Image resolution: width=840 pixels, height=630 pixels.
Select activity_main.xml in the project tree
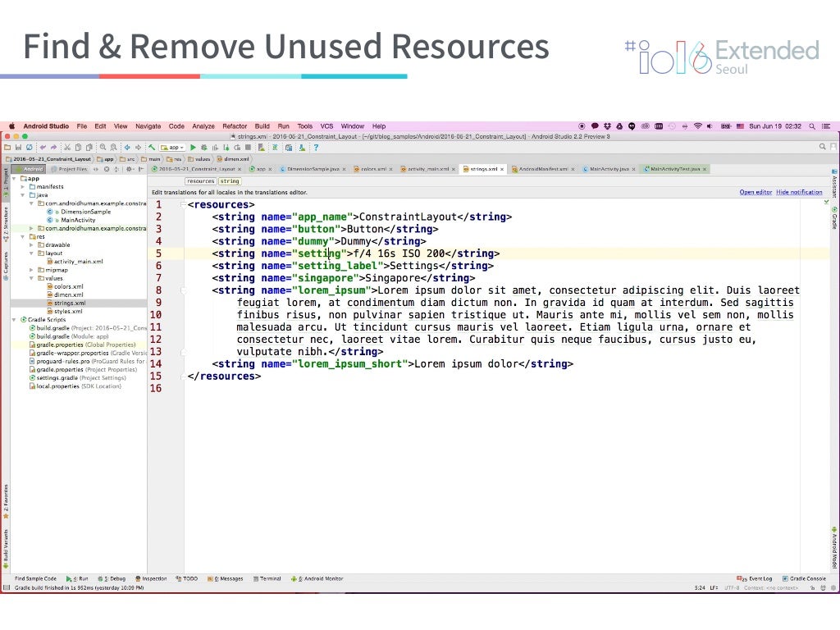[x=75, y=262]
